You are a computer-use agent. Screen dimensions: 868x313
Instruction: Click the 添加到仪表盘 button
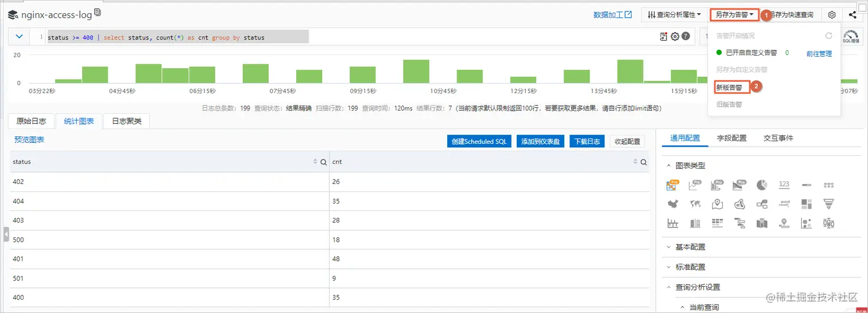[x=541, y=142]
